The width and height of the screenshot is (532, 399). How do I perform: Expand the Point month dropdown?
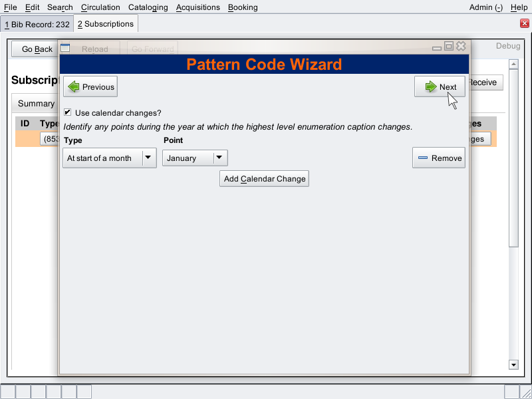click(x=220, y=158)
